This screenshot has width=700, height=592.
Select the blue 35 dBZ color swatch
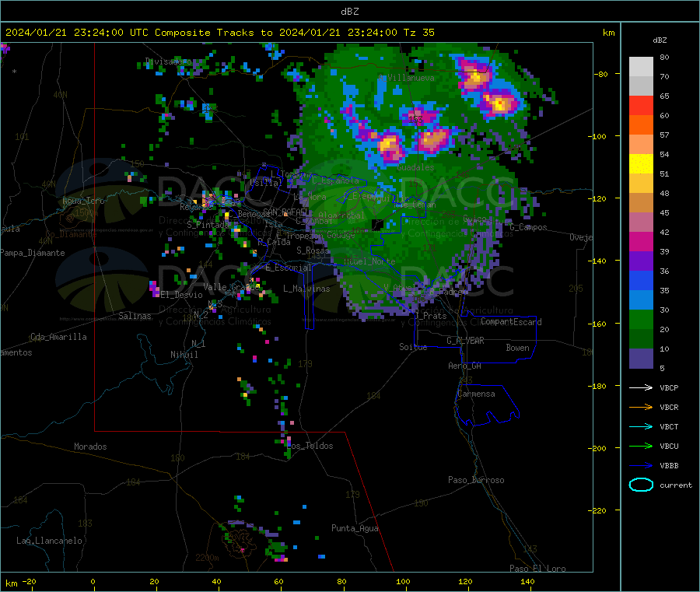coord(641,280)
